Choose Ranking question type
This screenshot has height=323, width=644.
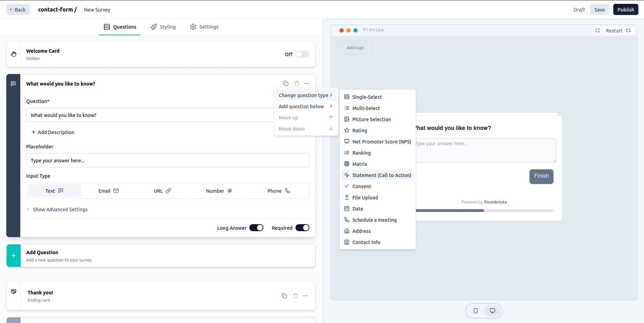[378, 153]
